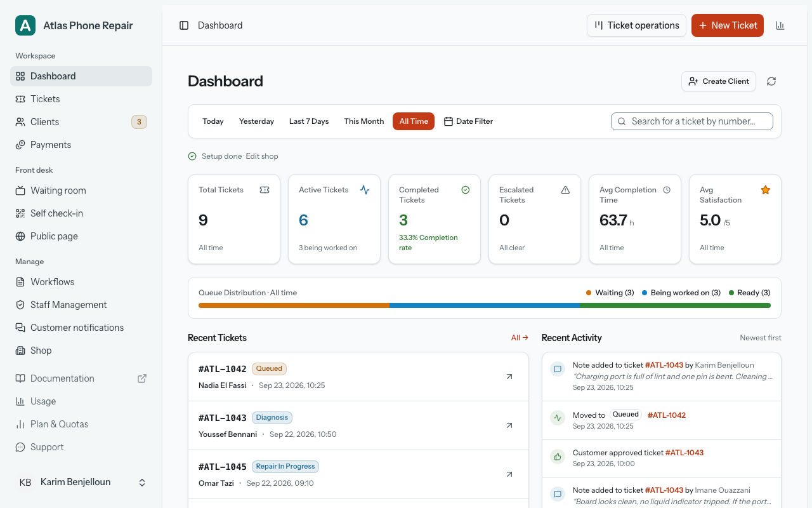
Task: Open the Date Filter picker
Action: click(x=468, y=121)
